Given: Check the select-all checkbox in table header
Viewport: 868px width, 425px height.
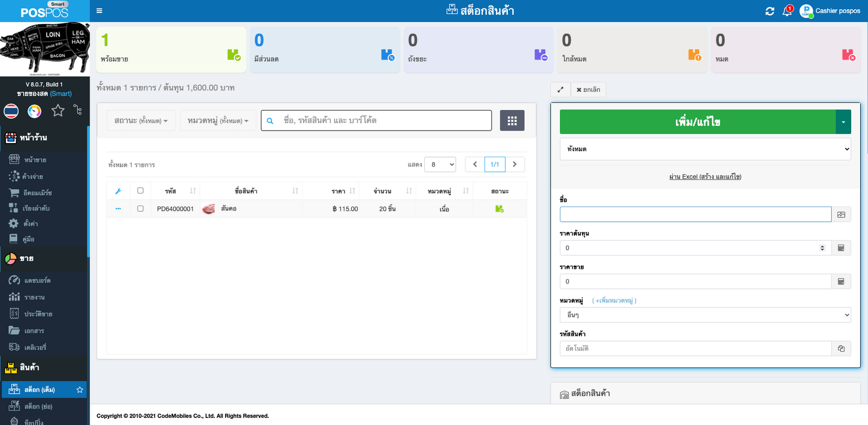Looking at the screenshot, I should (141, 191).
